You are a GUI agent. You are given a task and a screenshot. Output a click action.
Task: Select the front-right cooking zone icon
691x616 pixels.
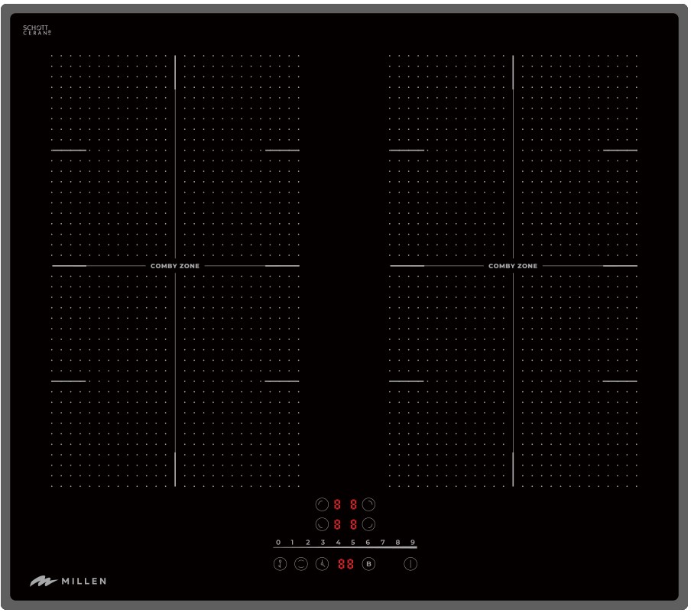click(369, 524)
